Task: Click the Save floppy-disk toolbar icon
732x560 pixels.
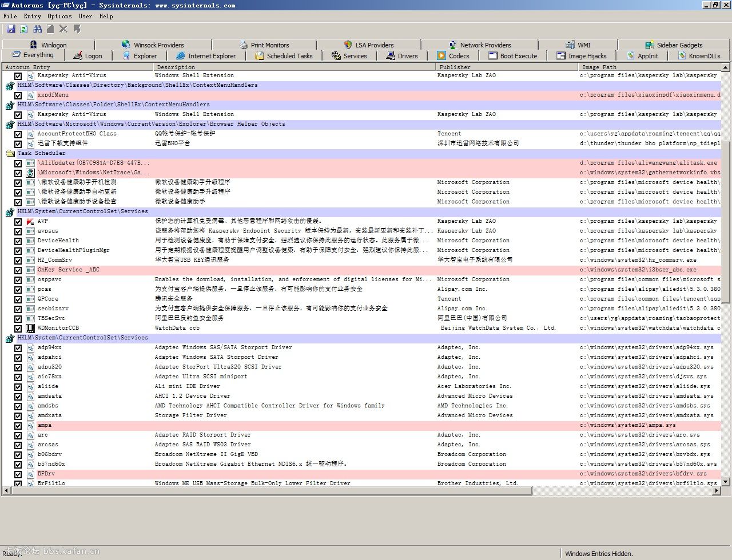Action: coord(11,29)
